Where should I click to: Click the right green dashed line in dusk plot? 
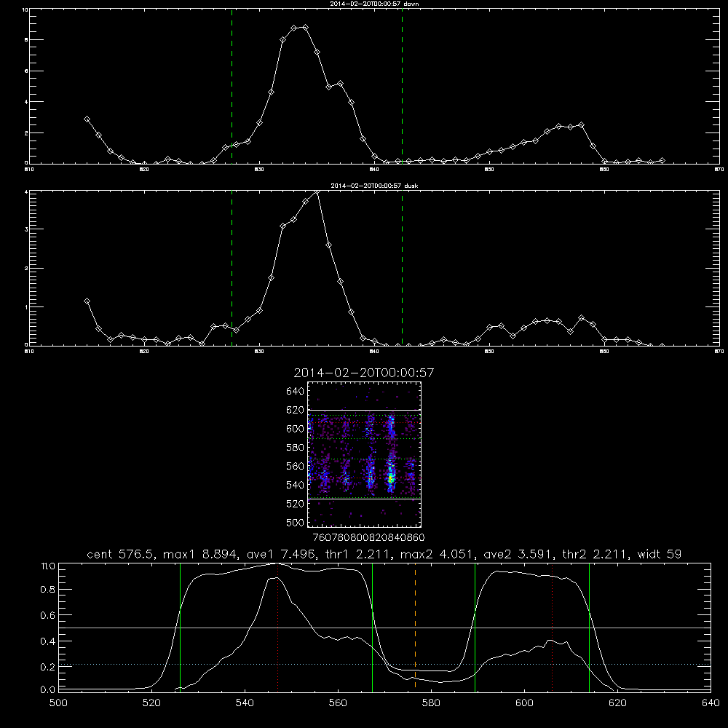pos(402,268)
